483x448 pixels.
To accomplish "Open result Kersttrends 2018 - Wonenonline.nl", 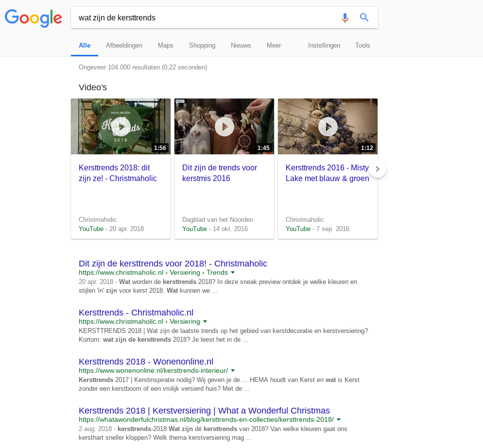I will (146, 362).
